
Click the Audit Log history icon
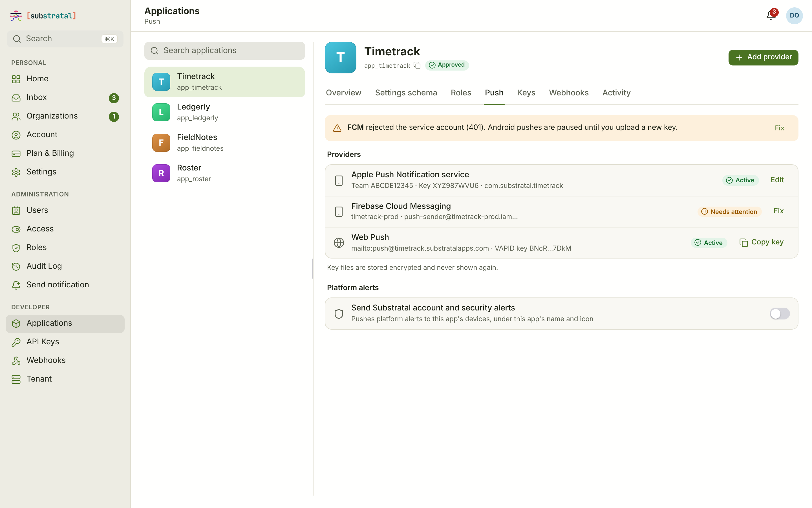16,266
